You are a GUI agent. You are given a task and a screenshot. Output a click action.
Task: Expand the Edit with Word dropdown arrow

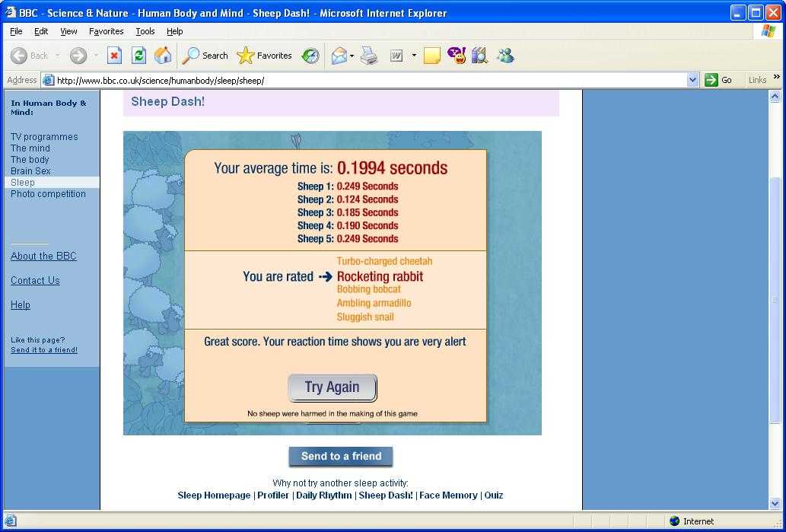(x=414, y=56)
